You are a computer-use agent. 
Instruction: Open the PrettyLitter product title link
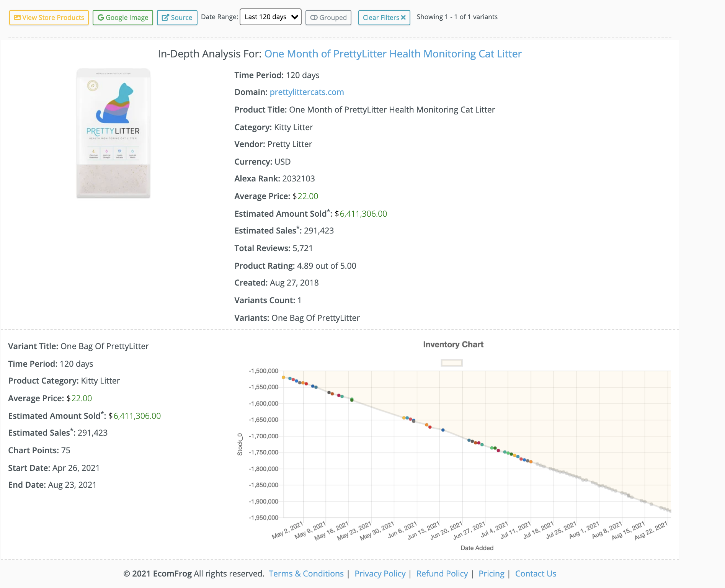pyautogui.click(x=393, y=54)
